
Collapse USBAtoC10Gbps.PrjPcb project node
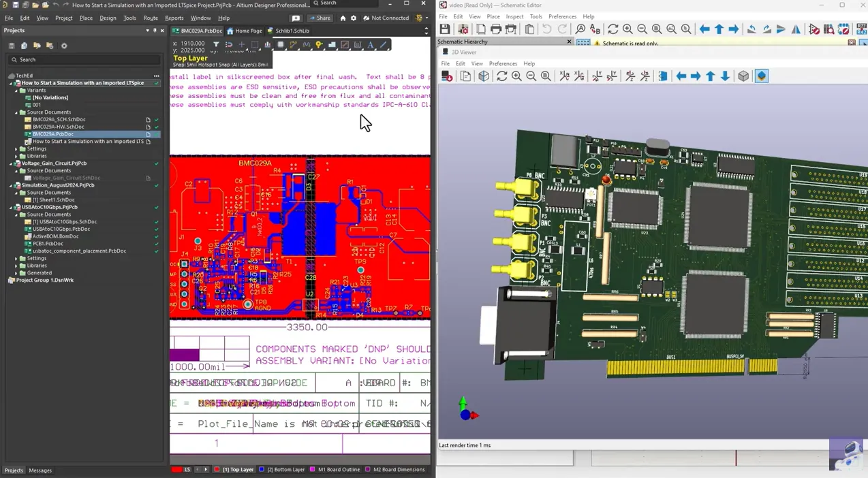[x=11, y=207]
